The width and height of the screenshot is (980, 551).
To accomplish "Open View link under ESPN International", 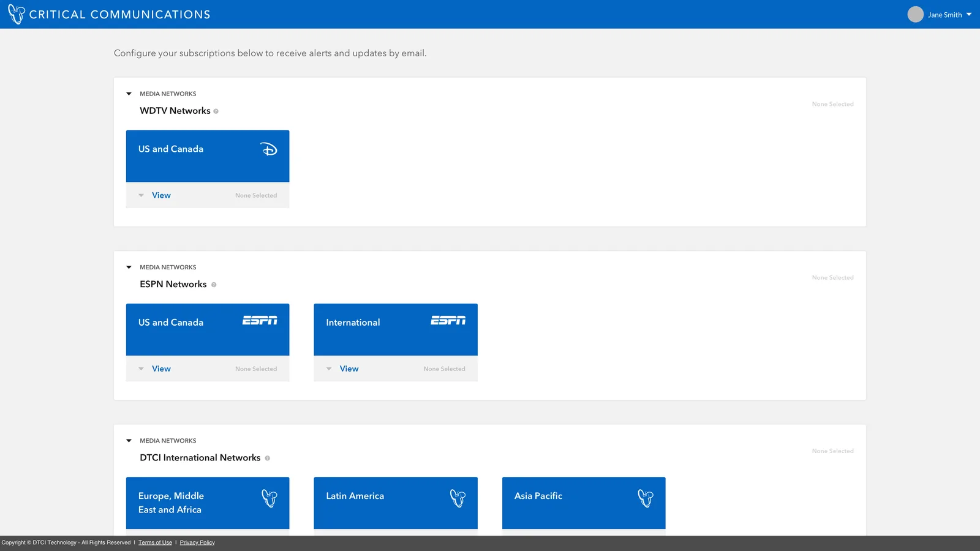I will point(349,369).
